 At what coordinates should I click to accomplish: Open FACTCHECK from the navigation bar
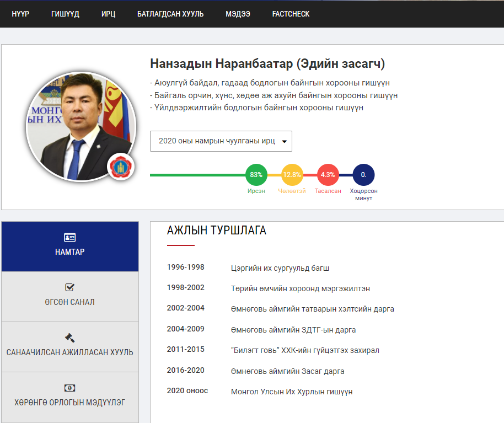click(x=291, y=14)
